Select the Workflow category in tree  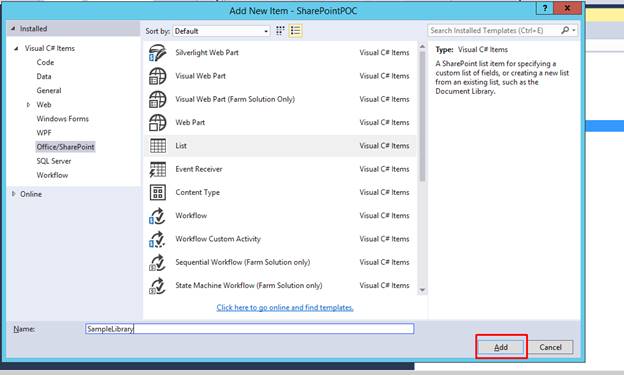click(52, 175)
